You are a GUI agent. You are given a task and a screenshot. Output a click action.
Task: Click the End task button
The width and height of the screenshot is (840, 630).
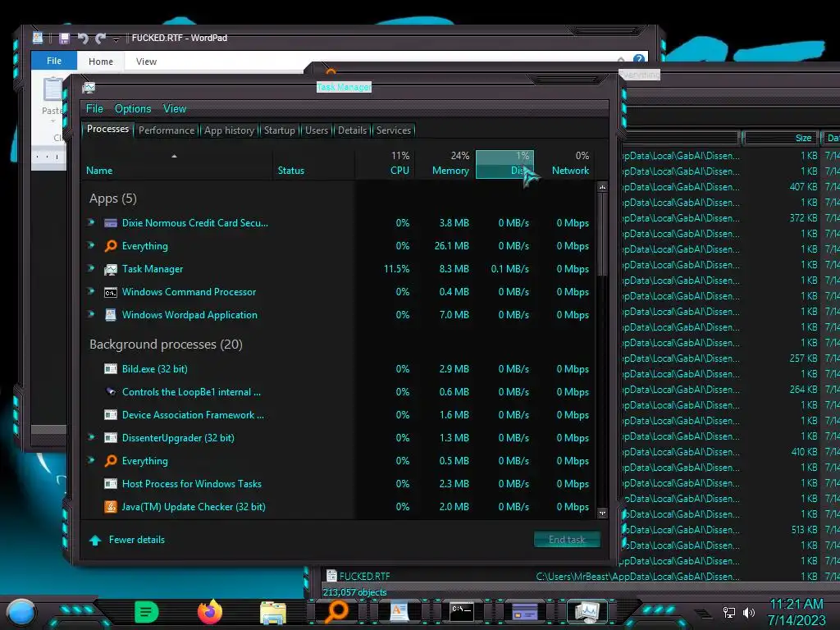coord(567,540)
